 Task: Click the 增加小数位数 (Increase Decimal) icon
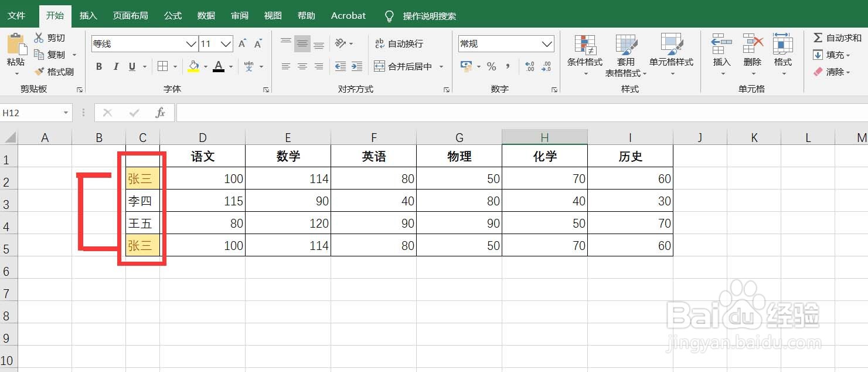530,66
